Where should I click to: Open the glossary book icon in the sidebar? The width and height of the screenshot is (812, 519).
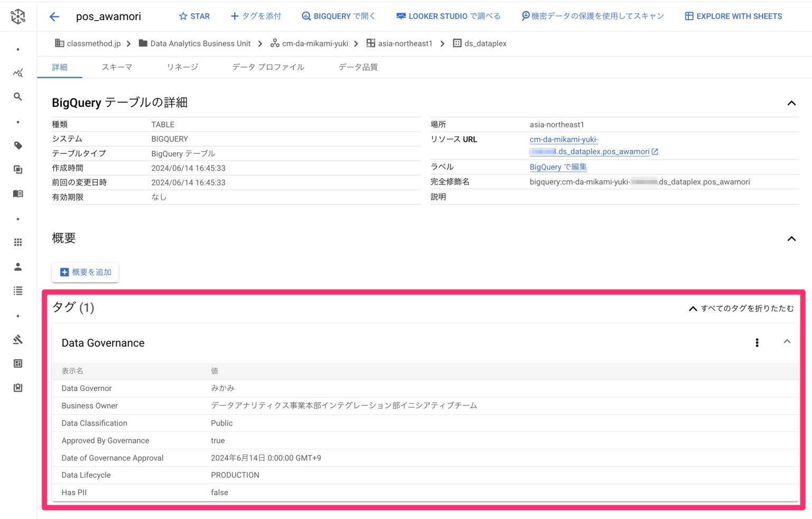point(17,193)
